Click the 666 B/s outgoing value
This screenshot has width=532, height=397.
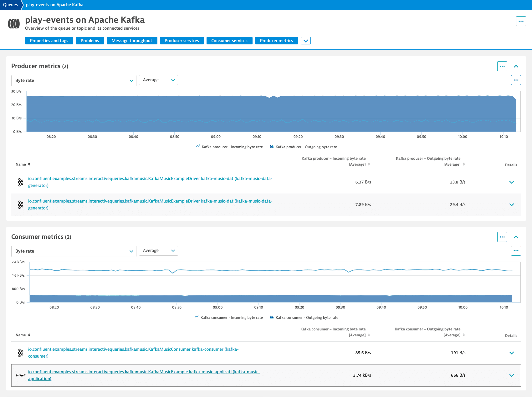pos(458,375)
